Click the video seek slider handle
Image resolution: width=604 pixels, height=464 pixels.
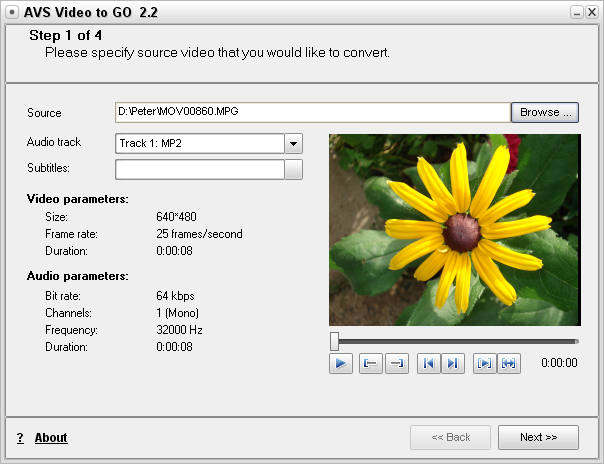coord(334,341)
